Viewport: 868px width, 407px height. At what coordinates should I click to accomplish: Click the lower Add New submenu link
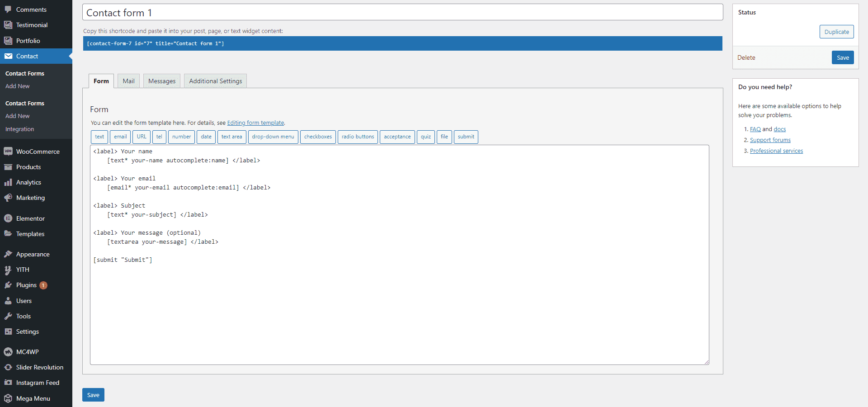[17, 116]
